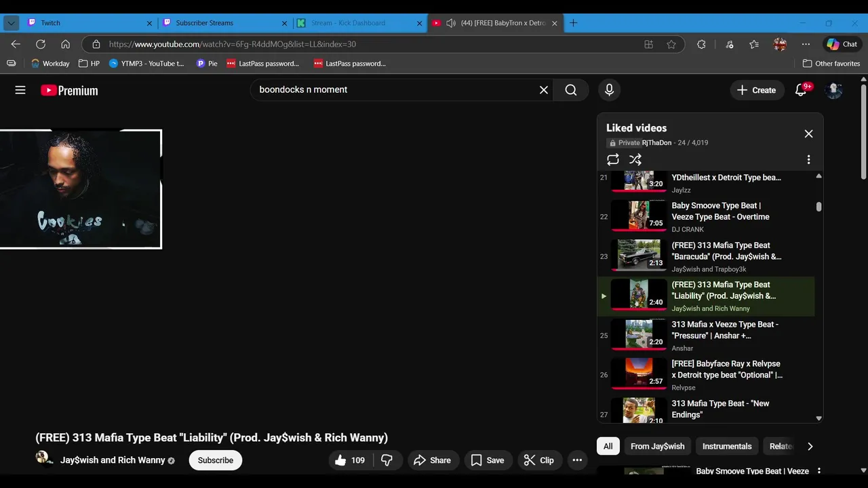Open more actions ellipsis under video
The image size is (868, 488).
(577, 460)
